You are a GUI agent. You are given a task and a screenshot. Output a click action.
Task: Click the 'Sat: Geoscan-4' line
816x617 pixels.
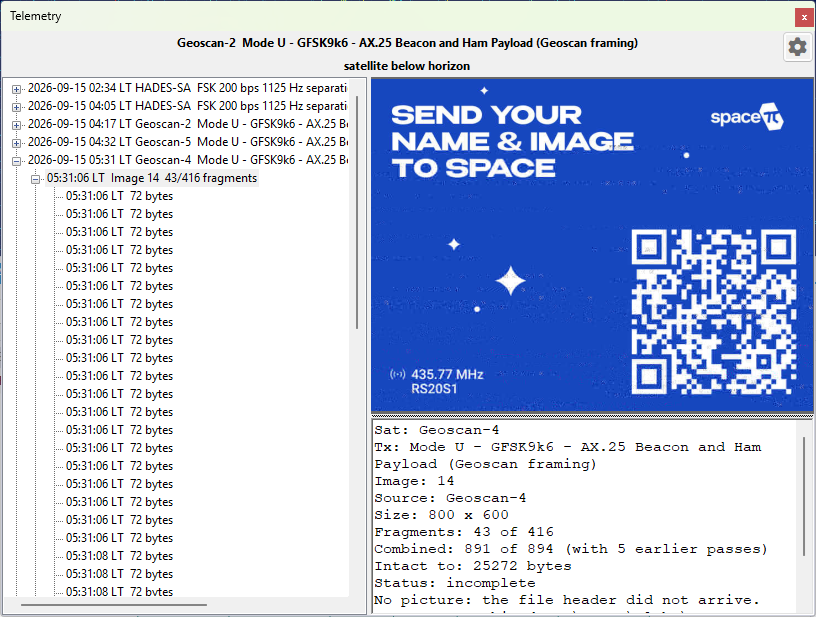click(x=437, y=430)
